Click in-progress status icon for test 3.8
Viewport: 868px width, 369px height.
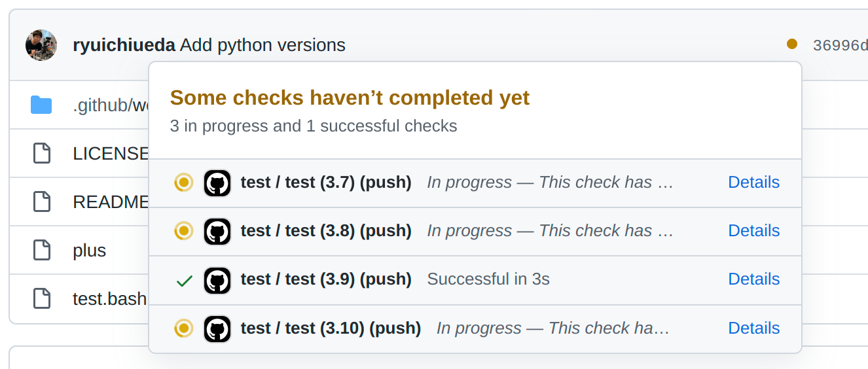(x=184, y=231)
